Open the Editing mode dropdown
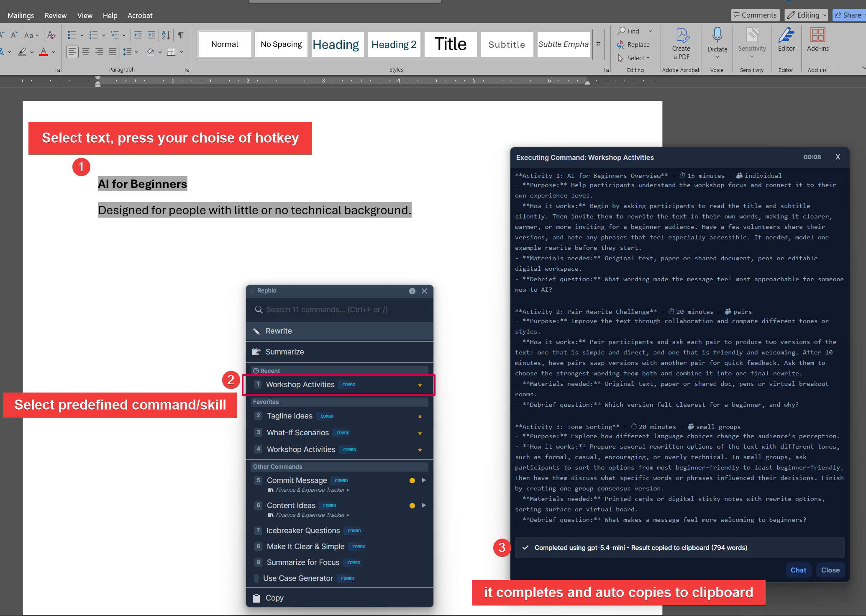866x616 pixels. [806, 15]
